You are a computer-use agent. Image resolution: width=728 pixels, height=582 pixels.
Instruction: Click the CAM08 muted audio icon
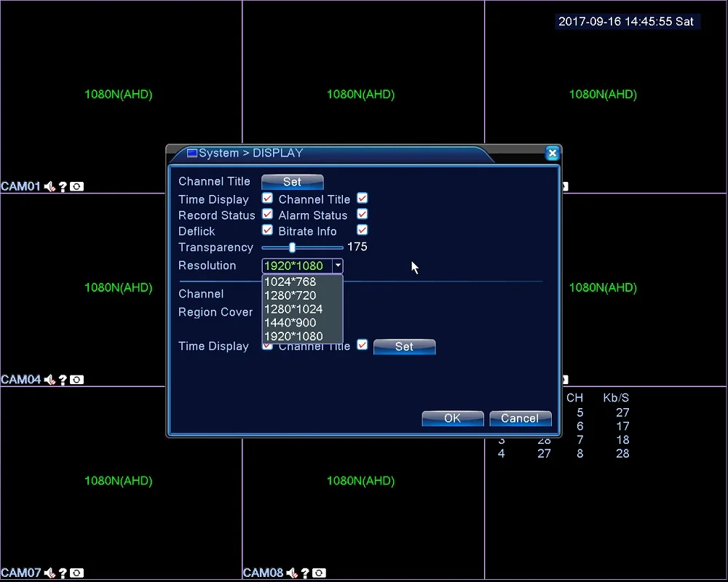tap(292, 573)
